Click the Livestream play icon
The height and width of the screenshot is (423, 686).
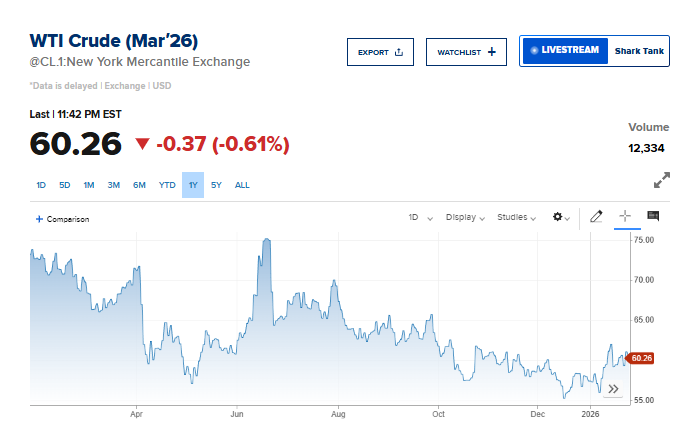[534, 50]
